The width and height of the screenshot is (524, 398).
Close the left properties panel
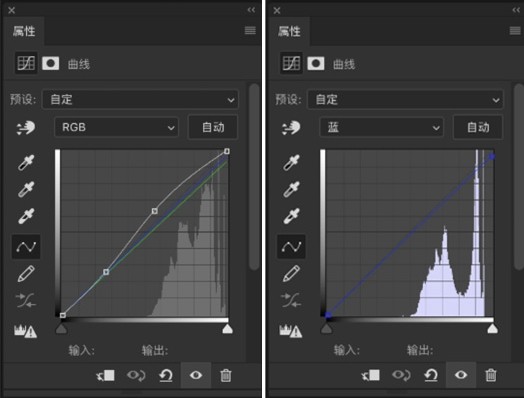[x=12, y=10]
